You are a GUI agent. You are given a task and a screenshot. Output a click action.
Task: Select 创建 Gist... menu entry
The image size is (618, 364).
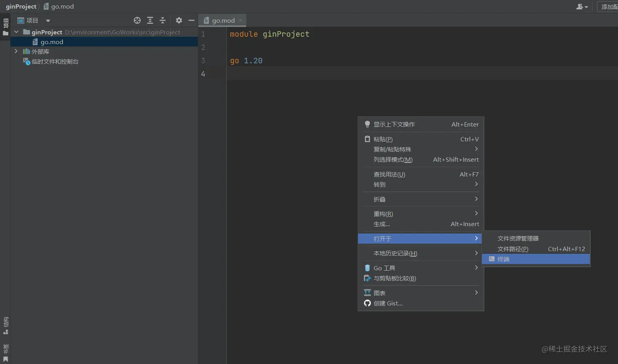(x=421, y=303)
